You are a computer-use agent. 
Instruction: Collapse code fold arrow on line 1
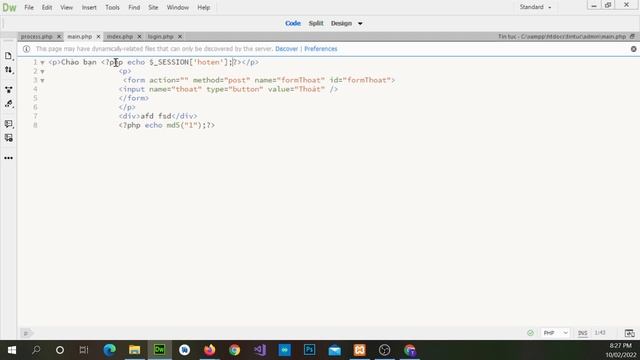click(x=42, y=63)
